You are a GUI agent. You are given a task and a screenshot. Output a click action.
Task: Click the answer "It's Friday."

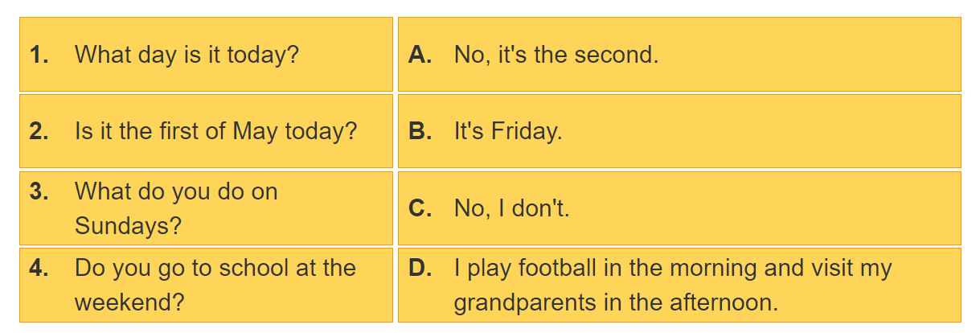click(508, 131)
